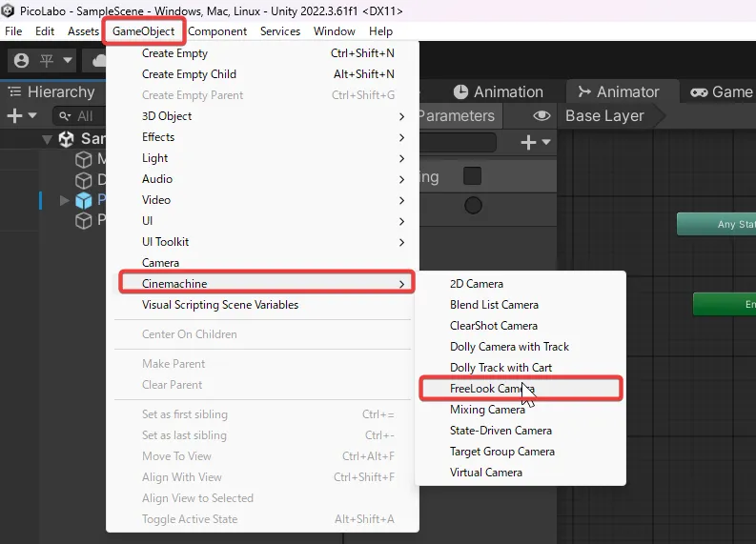Select the first cube GameObject icon

[x=83, y=159]
